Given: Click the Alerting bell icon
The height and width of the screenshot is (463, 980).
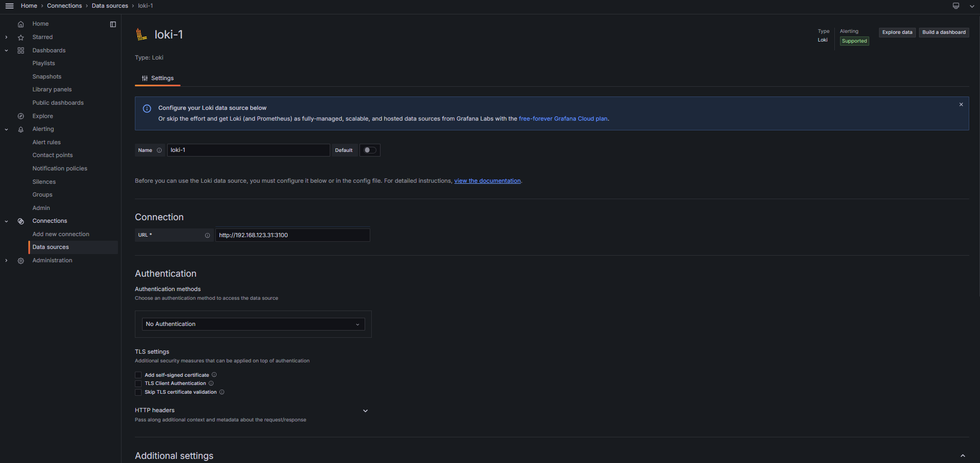Looking at the screenshot, I should [21, 129].
